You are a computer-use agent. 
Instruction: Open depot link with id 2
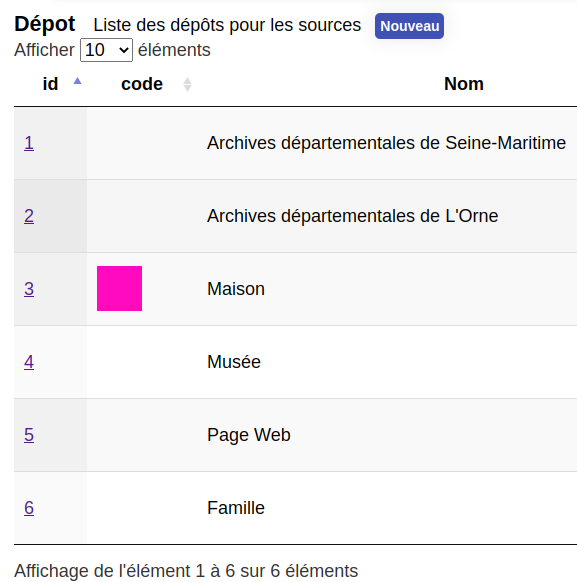tap(29, 216)
